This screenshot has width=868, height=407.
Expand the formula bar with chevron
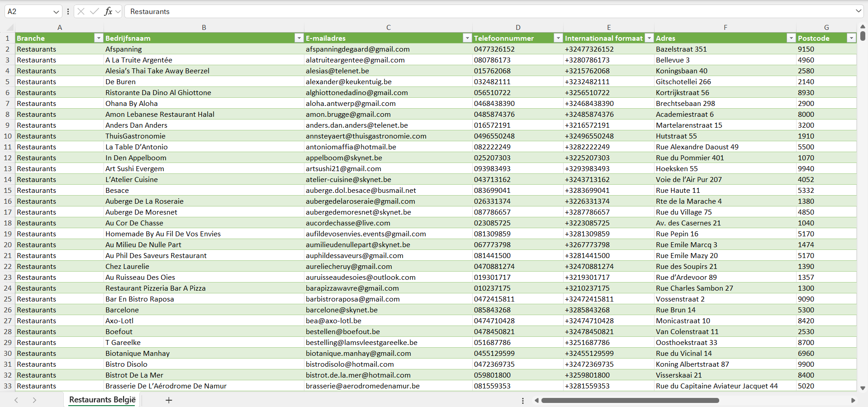pyautogui.click(x=858, y=11)
